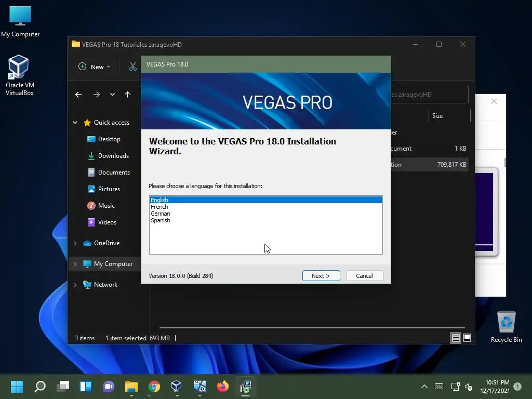Viewport: 532px width, 399px height.
Task: Cancel the VEGAS Pro installation wizard
Action: (364, 276)
